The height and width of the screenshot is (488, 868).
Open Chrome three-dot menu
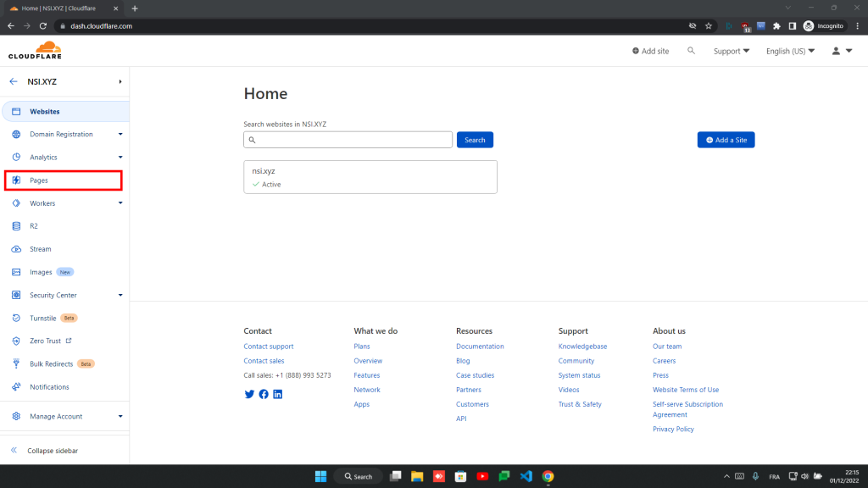pos(858,26)
